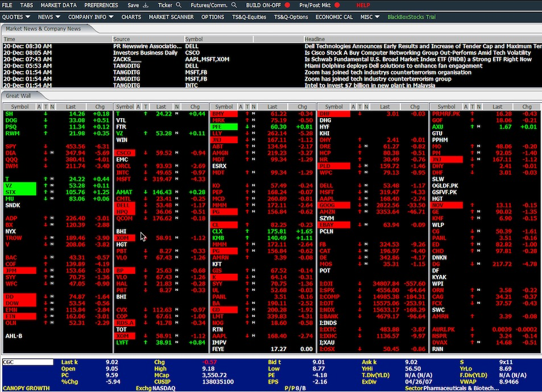This screenshot has width=542, height=392.
Task: Open the PREFERENCES menu
Action: click(101, 5)
